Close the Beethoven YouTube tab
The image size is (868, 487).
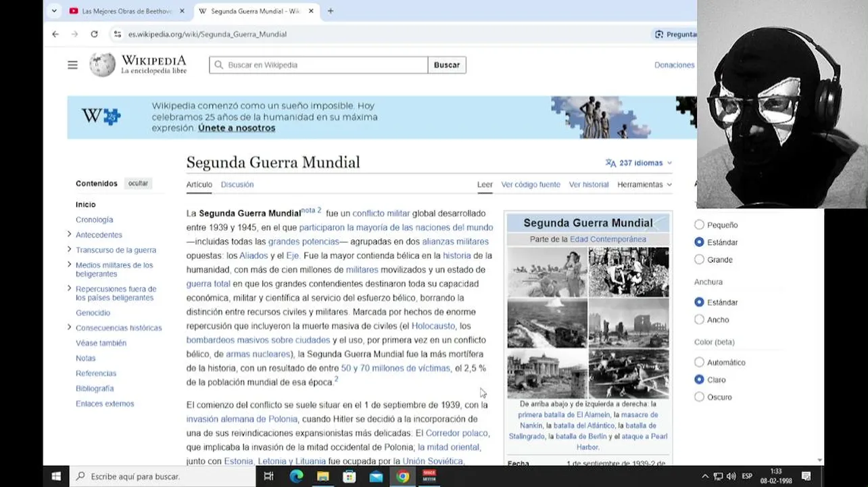pos(182,11)
